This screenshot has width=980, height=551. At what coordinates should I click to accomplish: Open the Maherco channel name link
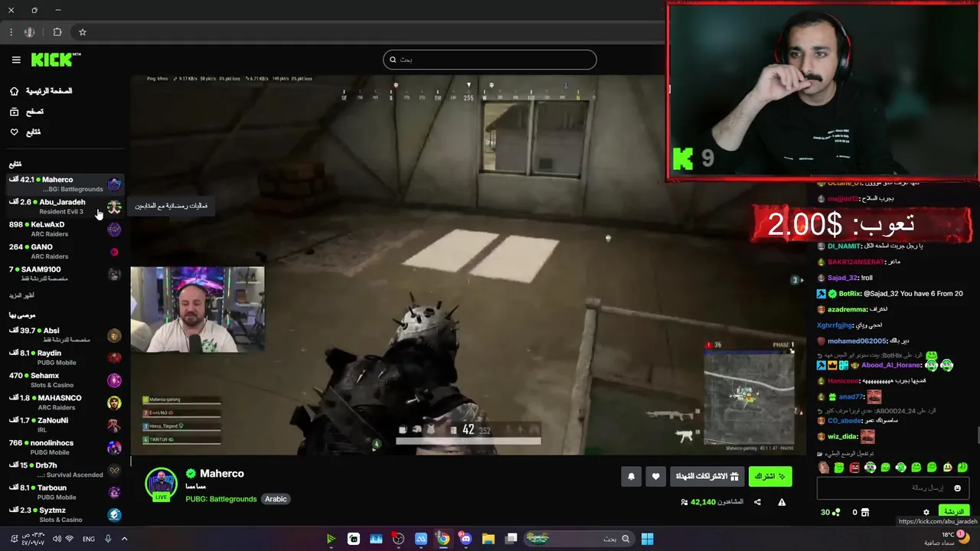tap(222, 474)
